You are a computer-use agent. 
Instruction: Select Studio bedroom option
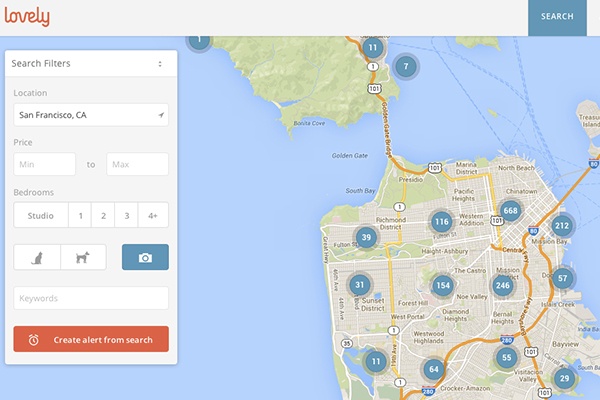41,216
